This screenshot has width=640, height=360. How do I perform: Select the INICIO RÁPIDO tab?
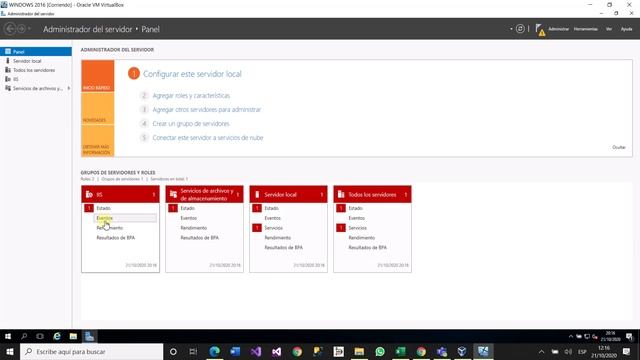pos(98,76)
